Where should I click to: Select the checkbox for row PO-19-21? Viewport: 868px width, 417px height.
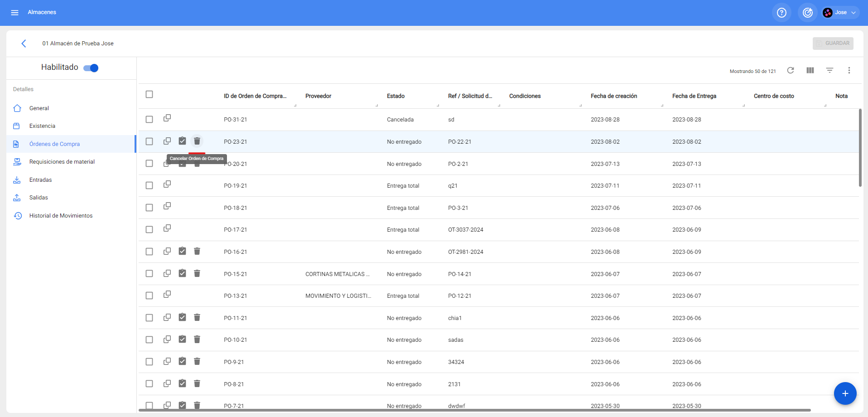tap(149, 185)
